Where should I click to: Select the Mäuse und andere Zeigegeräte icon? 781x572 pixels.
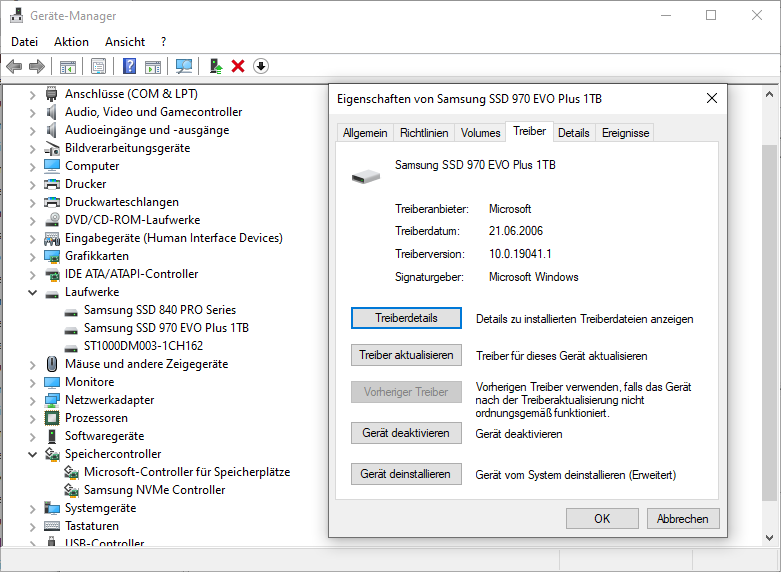point(52,364)
